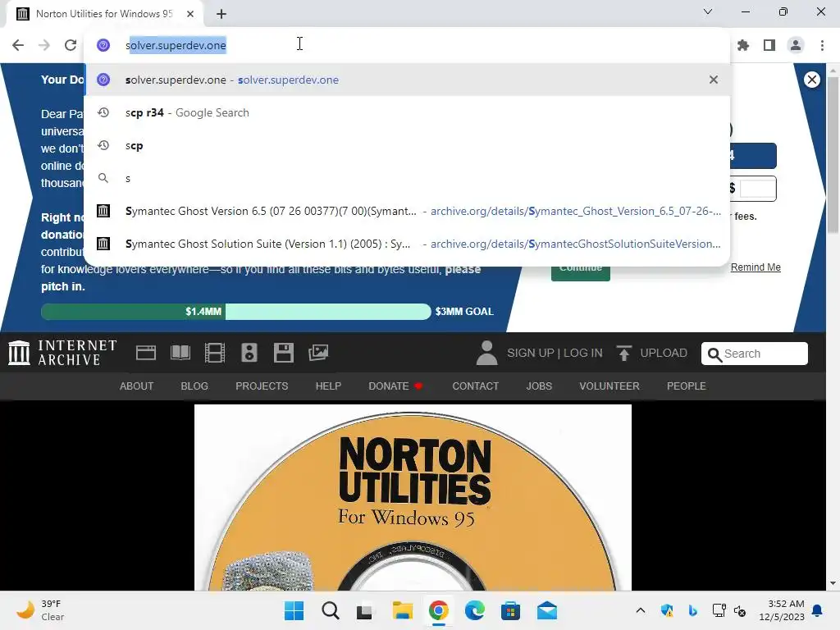Open Symantec Ghost Version 6.5 suggestion
Image resolution: width=840 pixels, height=630 pixels.
pyautogui.click(x=407, y=211)
